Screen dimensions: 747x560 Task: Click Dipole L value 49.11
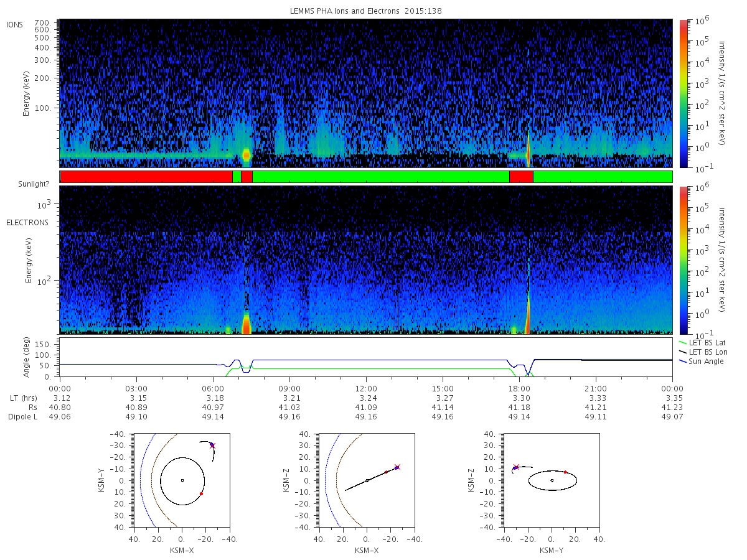(596, 416)
